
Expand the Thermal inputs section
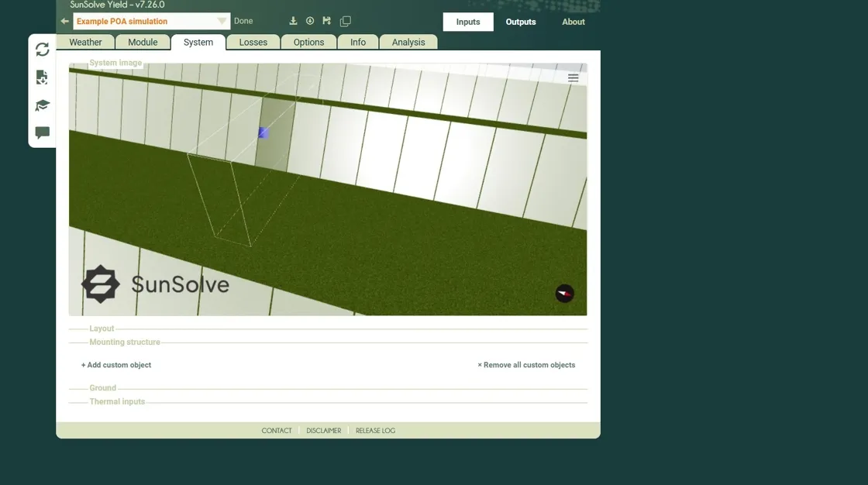point(117,402)
